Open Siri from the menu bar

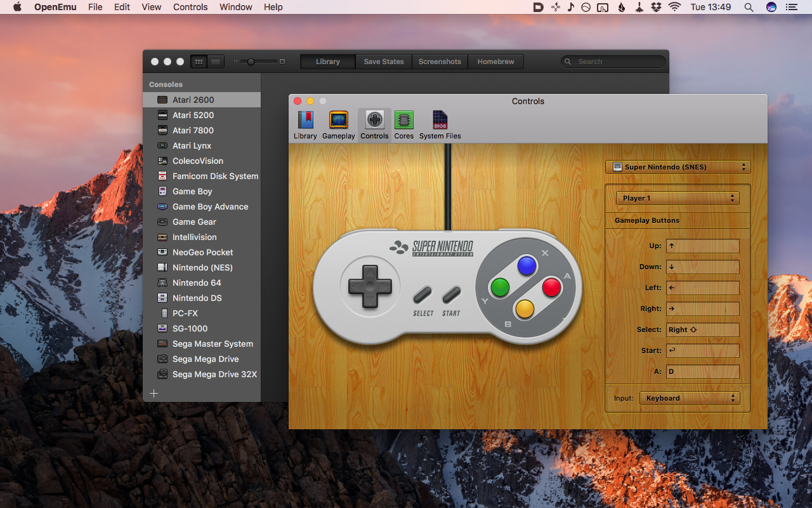771,7
